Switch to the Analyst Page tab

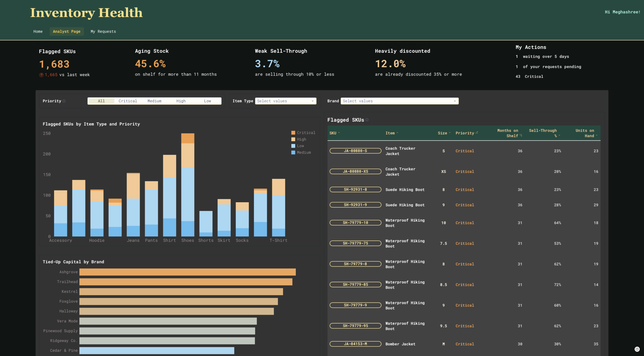[x=67, y=31]
